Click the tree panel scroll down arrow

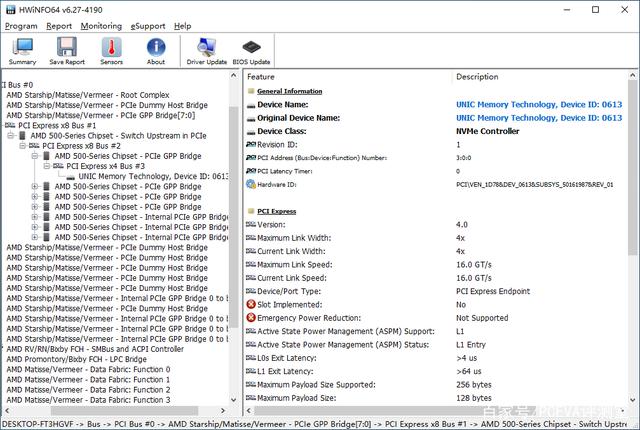[233, 400]
